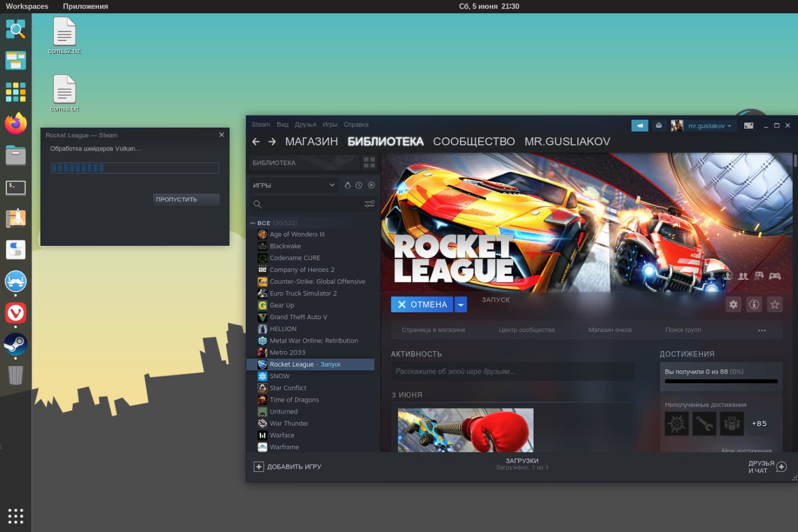Open the Вид menu

[282, 124]
